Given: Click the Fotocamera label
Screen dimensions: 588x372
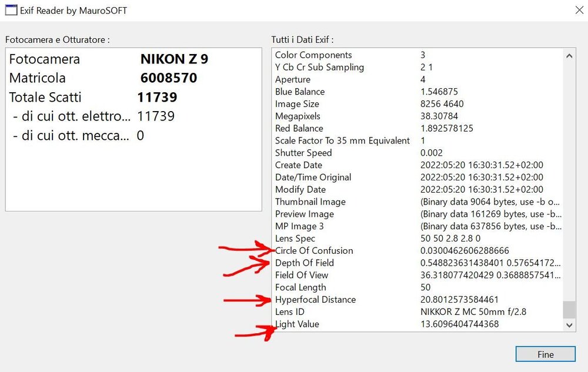Looking at the screenshot, I should pos(44,59).
